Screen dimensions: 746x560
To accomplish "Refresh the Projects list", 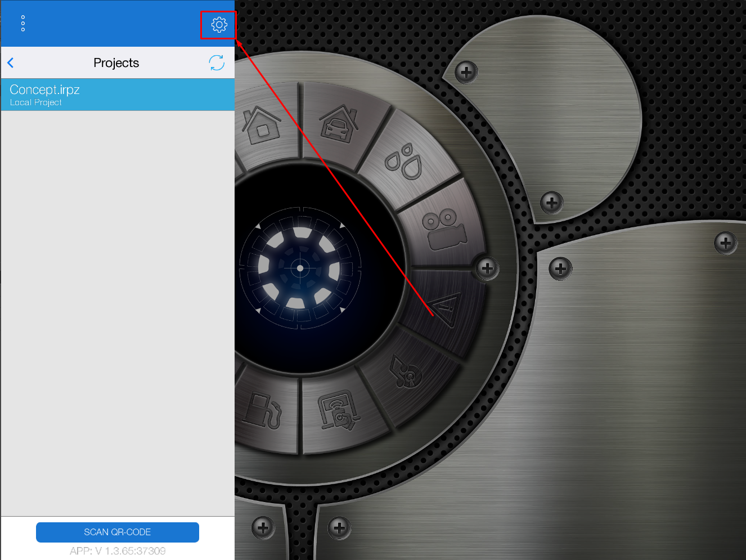I will coord(217,62).
